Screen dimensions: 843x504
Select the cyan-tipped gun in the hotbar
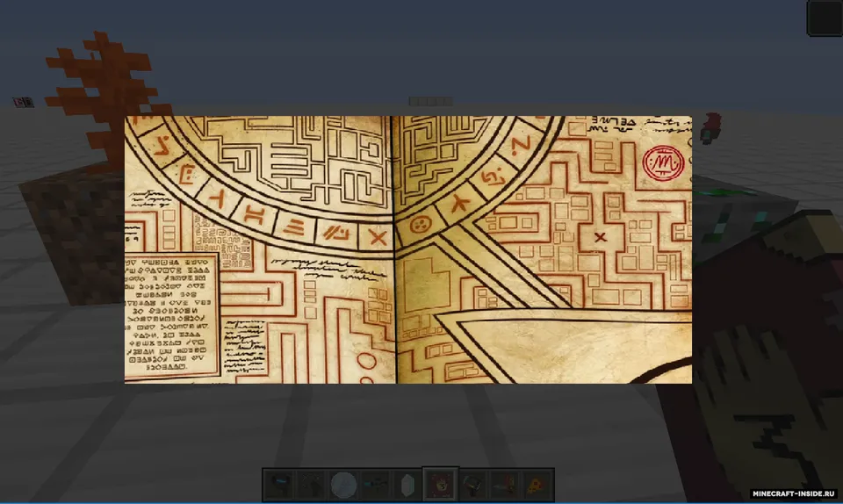pos(376,485)
